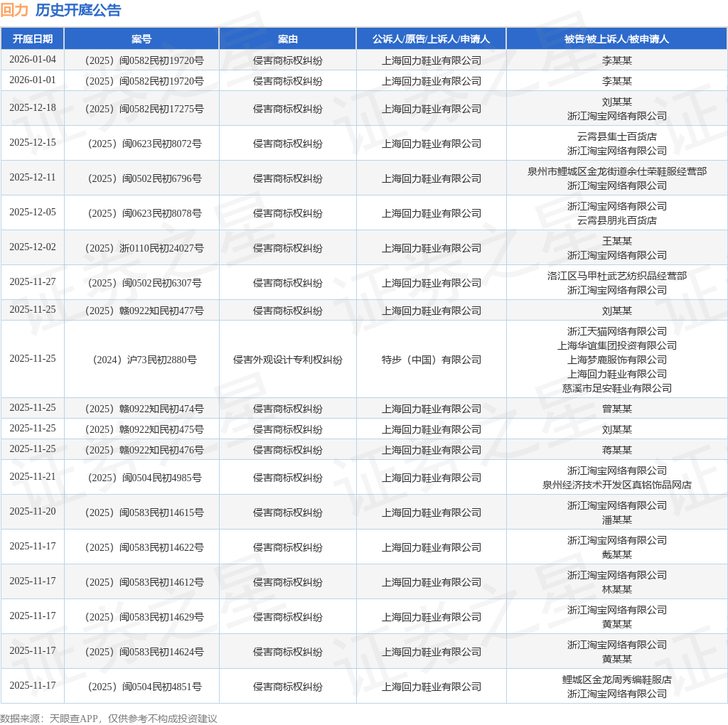Click defendant 泉州经济技术开发区真铭饰品网店
This screenshot has height=725, width=728.
tap(616, 485)
